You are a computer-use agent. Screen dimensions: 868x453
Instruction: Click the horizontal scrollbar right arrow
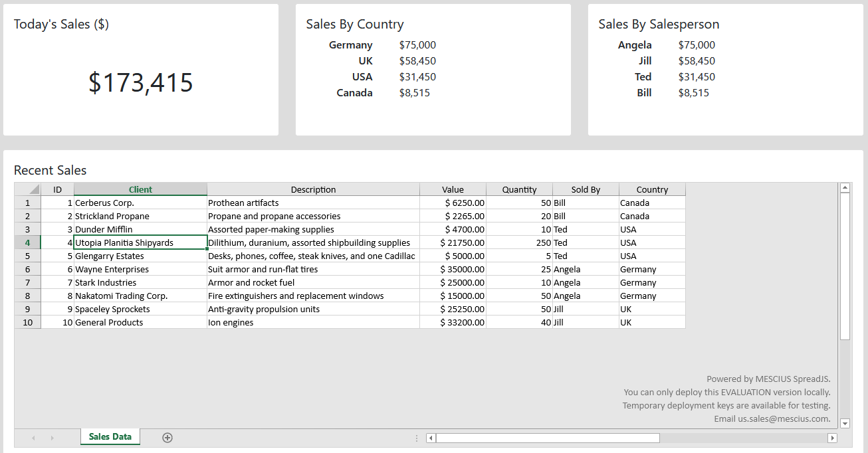pyautogui.click(x=833, y=438)
